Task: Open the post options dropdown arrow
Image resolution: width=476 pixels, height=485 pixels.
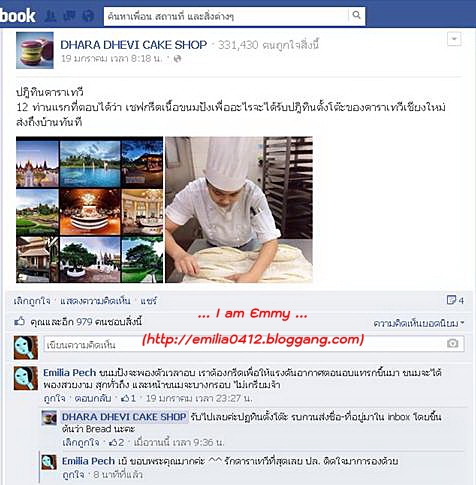Action: [x=454, y=39]
